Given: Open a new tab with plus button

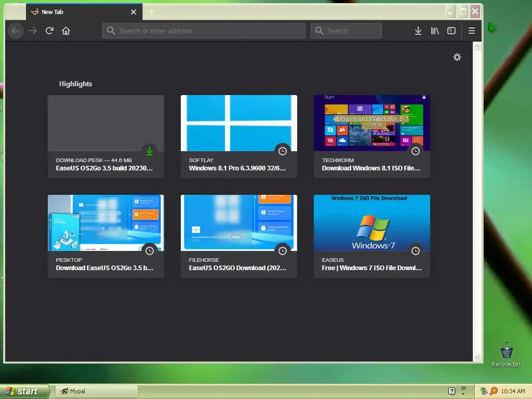Looking at the screenshot, I should coord(151,12).
